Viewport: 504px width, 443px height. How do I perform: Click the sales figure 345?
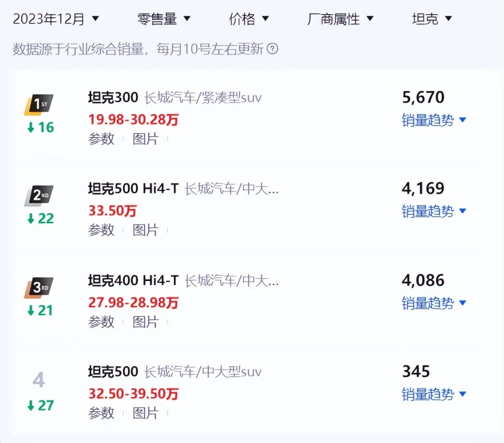pos(416,371)
